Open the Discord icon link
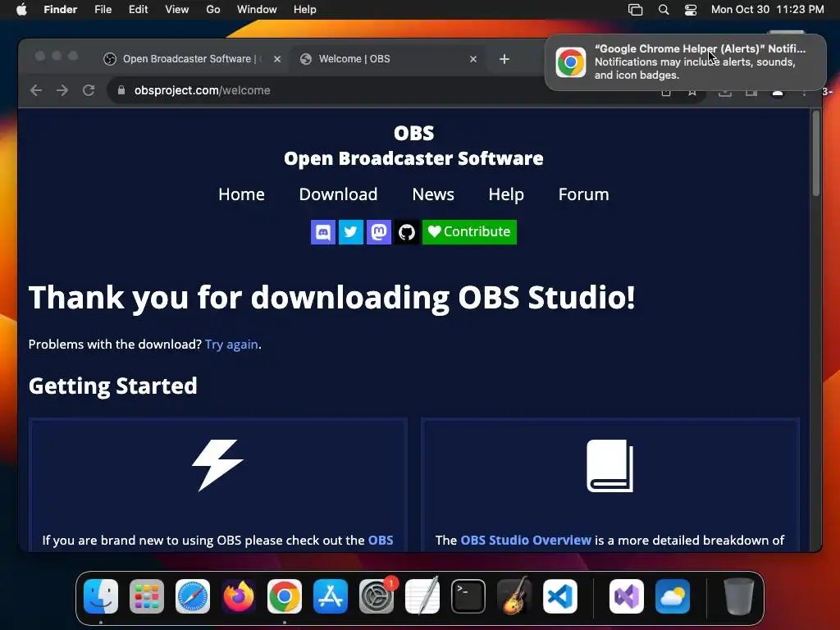 pyautogui.click(x=323, y=232)
